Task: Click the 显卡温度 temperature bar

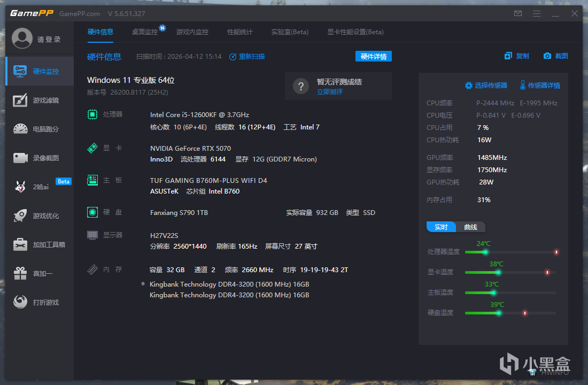Action: pos(510,272)
